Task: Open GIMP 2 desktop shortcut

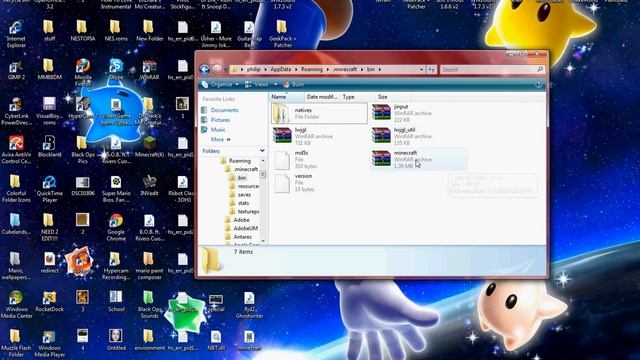Action: click(16, 69)
